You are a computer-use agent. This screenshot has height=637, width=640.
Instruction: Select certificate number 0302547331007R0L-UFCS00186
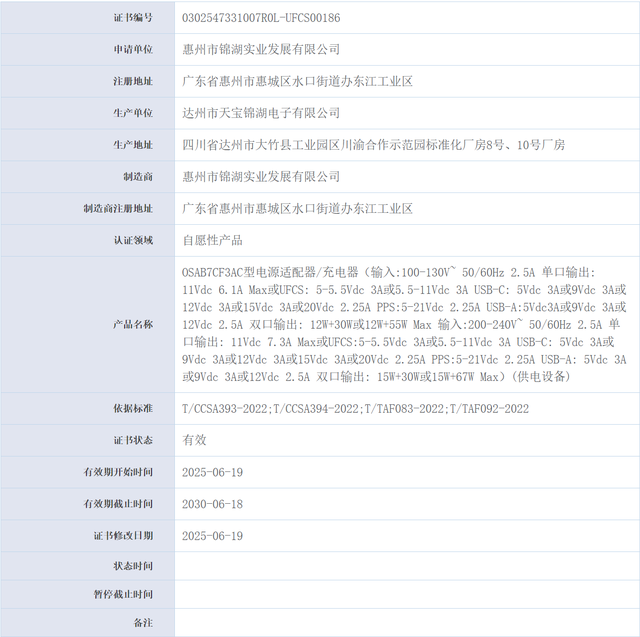tap(261, 18)
